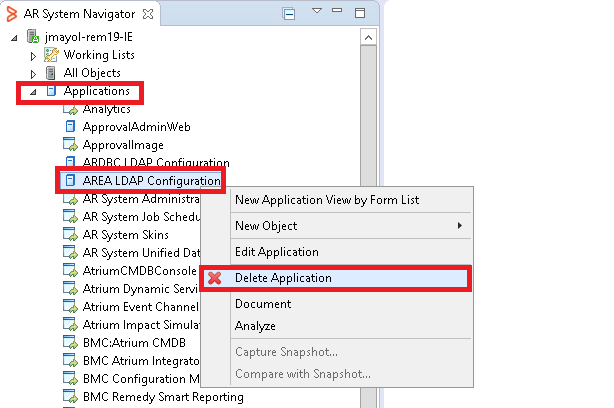
Task: Click the Collapse All icon in Navigator toolbar
Action: coord(289,14)
